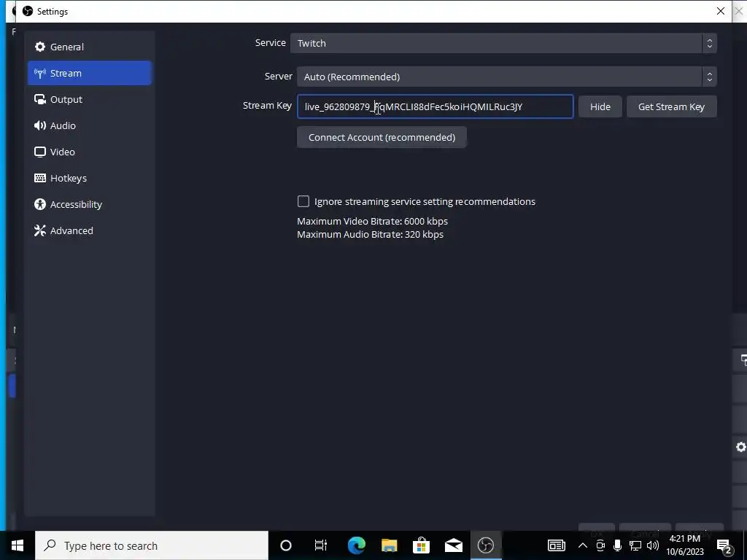Open the Accessibility settings section

coord(90,204)
